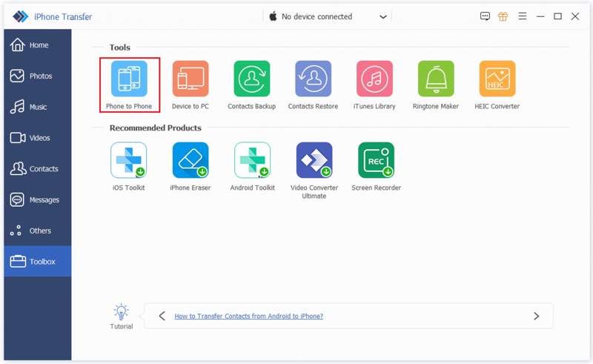This screenshot has width=593, height=364.
Task: Show the previous tutorial with left chevron
Action: 162,316
